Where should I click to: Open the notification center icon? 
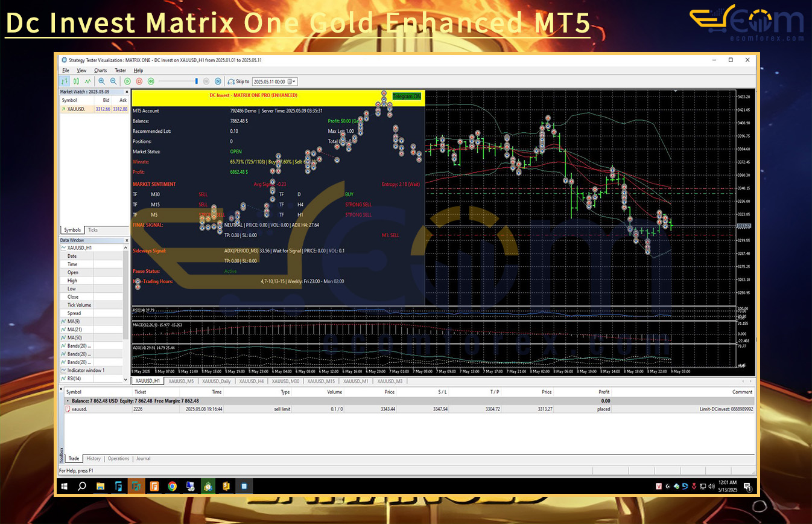click(x=747, y=486)
